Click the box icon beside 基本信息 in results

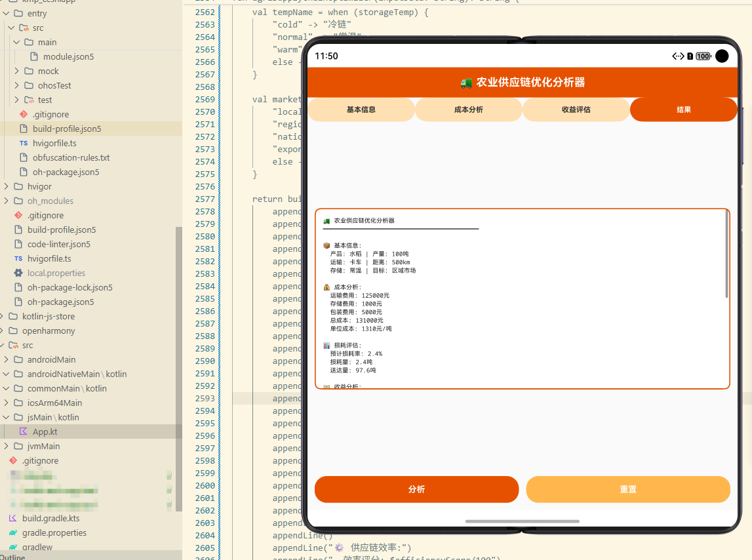tap(327, 245)
